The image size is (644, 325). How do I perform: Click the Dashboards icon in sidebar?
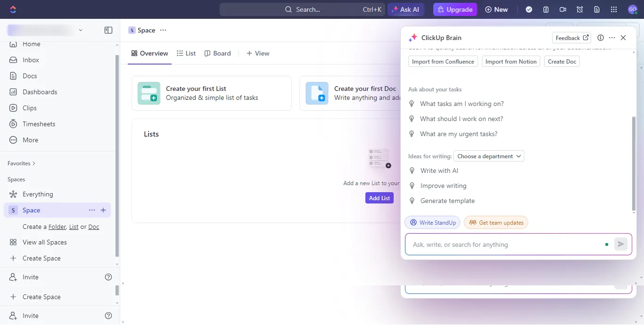coord(13,92)
